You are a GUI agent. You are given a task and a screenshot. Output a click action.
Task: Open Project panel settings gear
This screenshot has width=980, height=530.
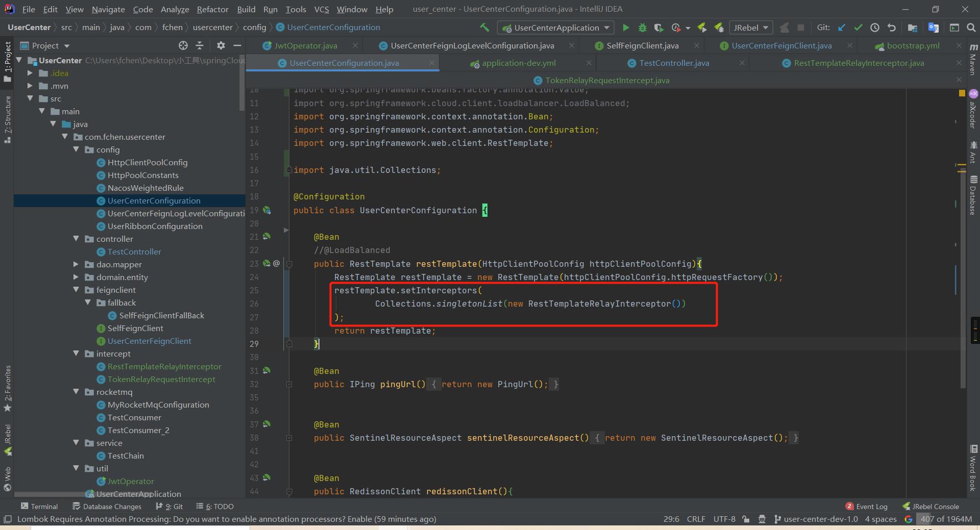pyautogui.click(x=220, y=45)
